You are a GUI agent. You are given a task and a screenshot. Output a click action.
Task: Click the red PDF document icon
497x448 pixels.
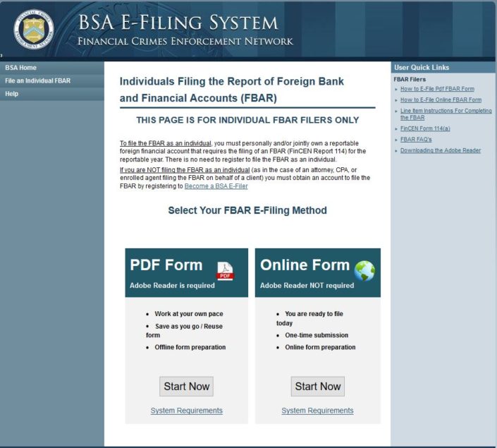click(224, 271)
